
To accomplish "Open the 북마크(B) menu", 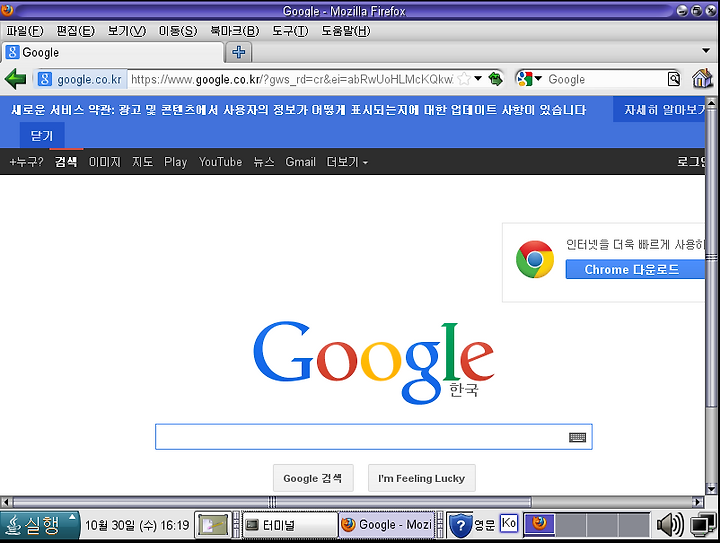I will point(235,31).
